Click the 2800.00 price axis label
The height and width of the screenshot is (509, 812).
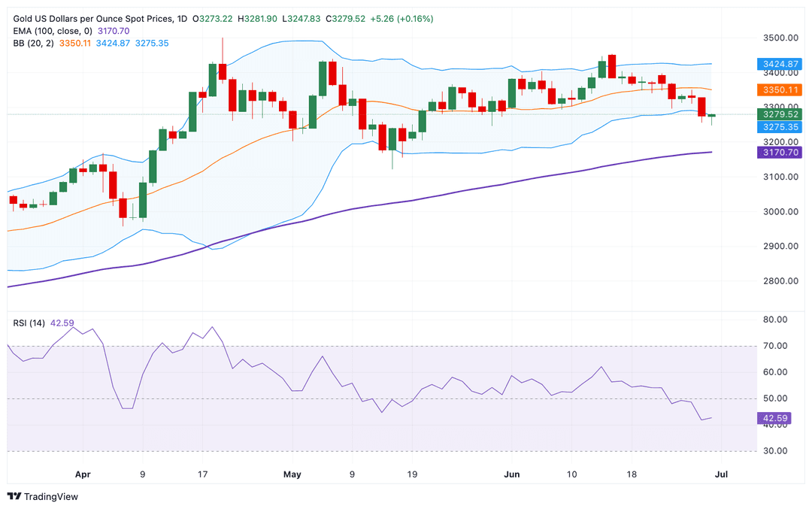coord(780,281)
